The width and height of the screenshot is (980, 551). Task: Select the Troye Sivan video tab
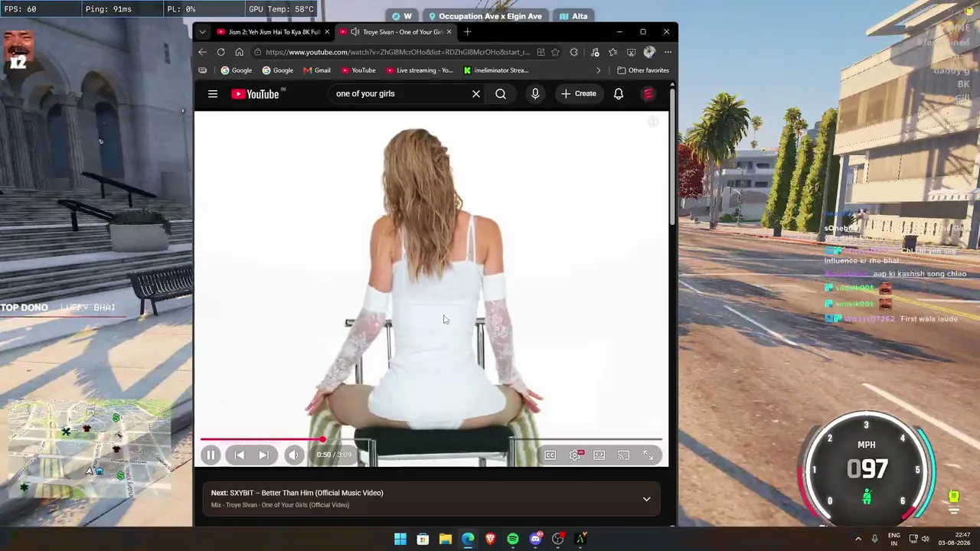coord(396,31)
